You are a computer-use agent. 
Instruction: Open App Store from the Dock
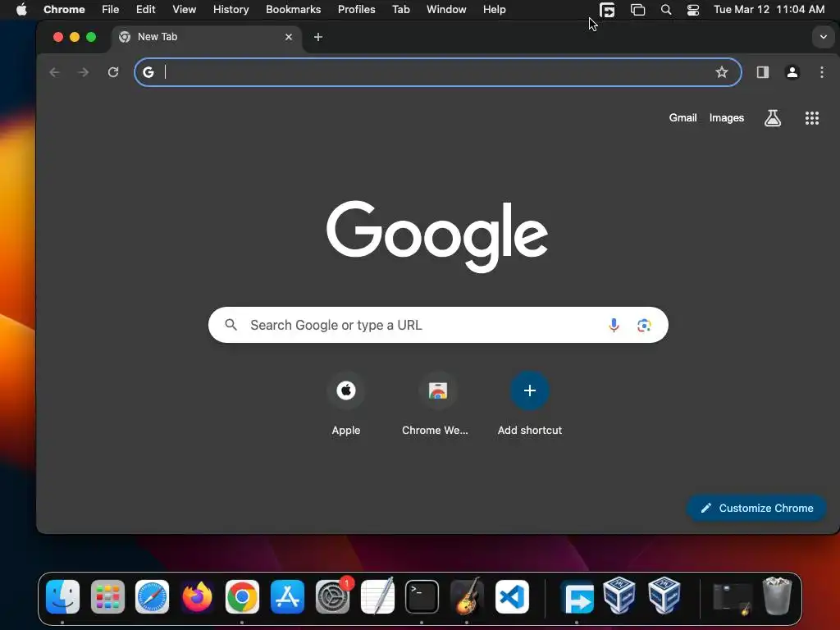[287, 596]
